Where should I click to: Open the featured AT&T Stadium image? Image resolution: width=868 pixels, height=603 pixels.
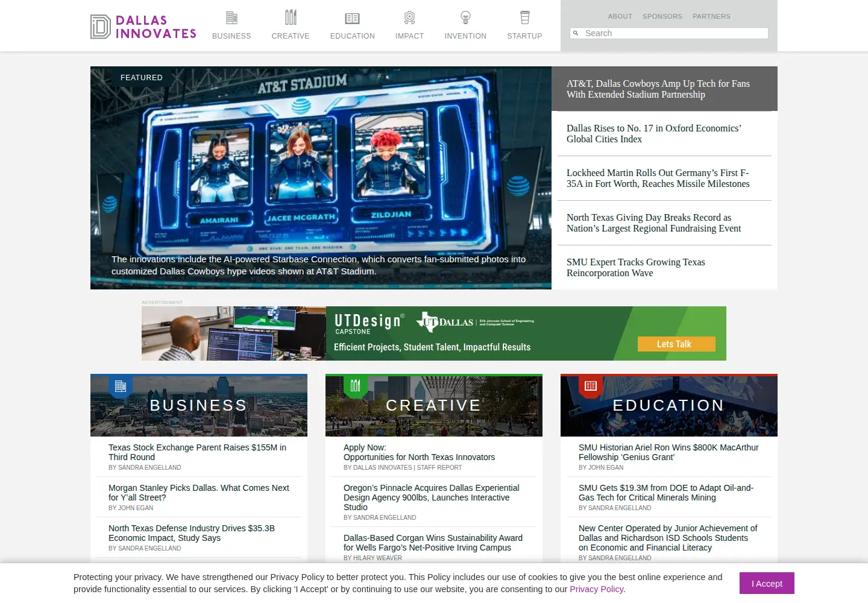pyautogui.click(x=321, y=178)
